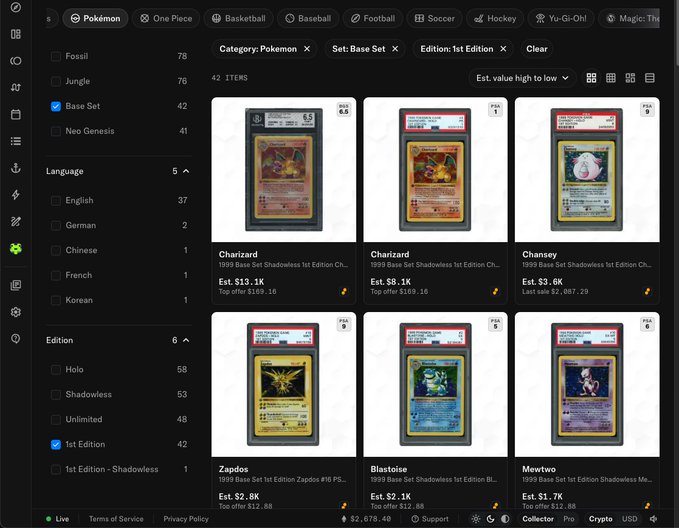
Task: Collapse the Language filter section
Action: (x=186, y=171)
